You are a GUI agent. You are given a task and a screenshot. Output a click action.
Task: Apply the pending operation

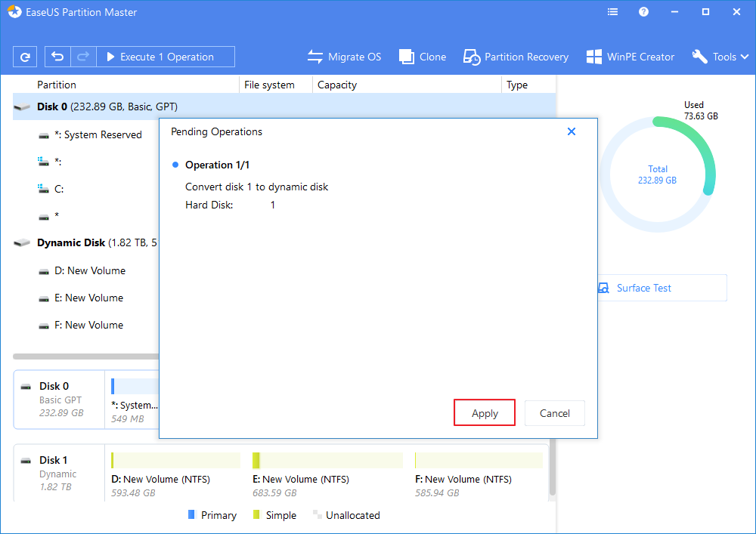point(485,413)
